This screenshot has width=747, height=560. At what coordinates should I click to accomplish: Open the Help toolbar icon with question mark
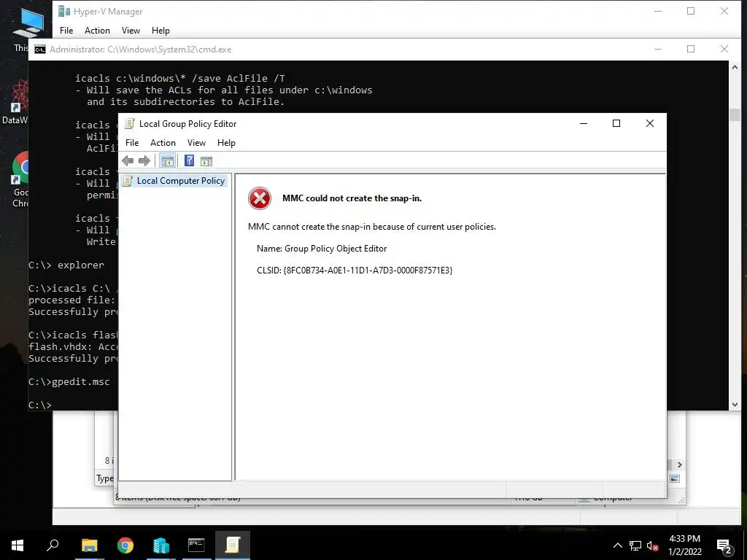[x=189, y=161]
